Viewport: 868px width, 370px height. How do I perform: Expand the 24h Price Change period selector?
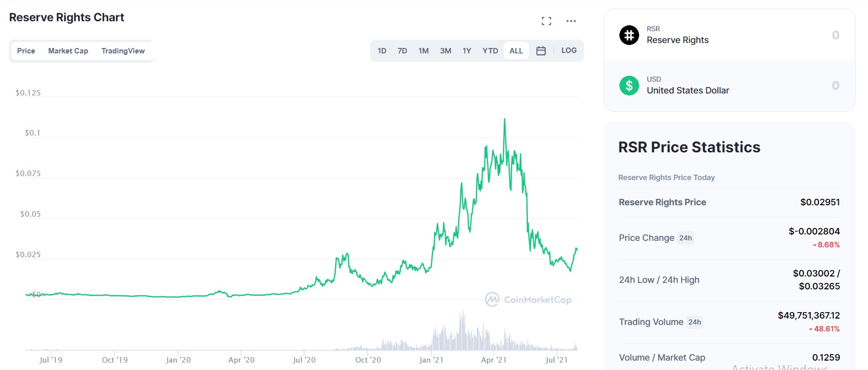pos(686,238)
